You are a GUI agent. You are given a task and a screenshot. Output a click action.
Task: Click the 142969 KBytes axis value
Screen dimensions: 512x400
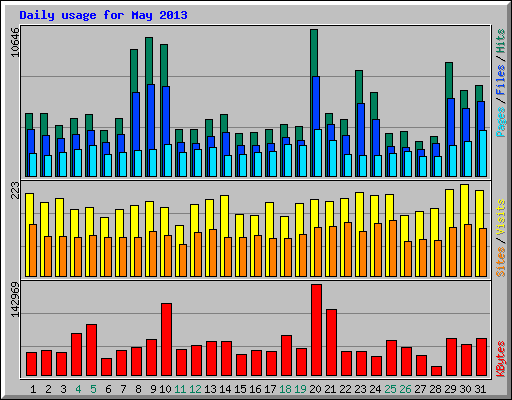(15, 299)
